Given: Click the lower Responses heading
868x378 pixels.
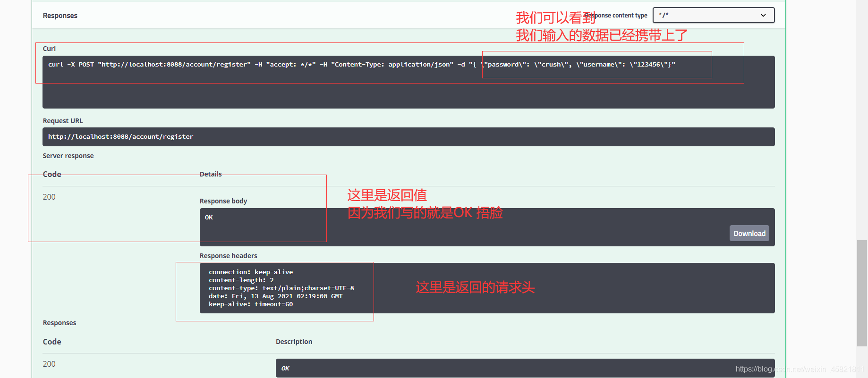Looking at the screenshot, I should (x=60, y=323).
